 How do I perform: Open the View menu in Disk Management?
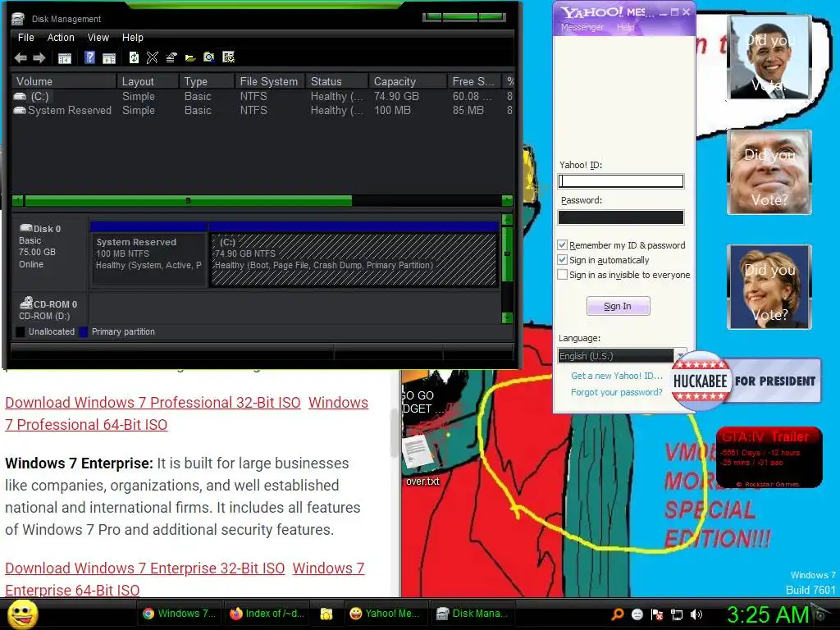(x=98, y=38)
